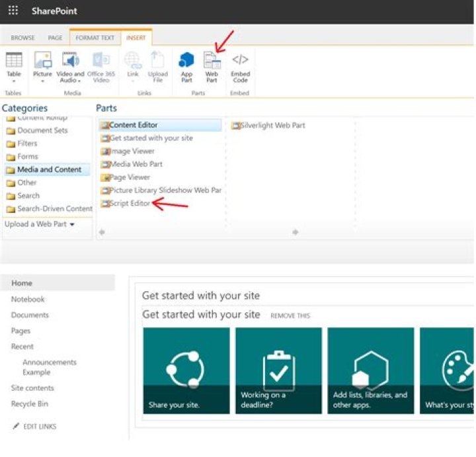Select the Forms category folder
The image size is (476, 457).
click(22, 156)
